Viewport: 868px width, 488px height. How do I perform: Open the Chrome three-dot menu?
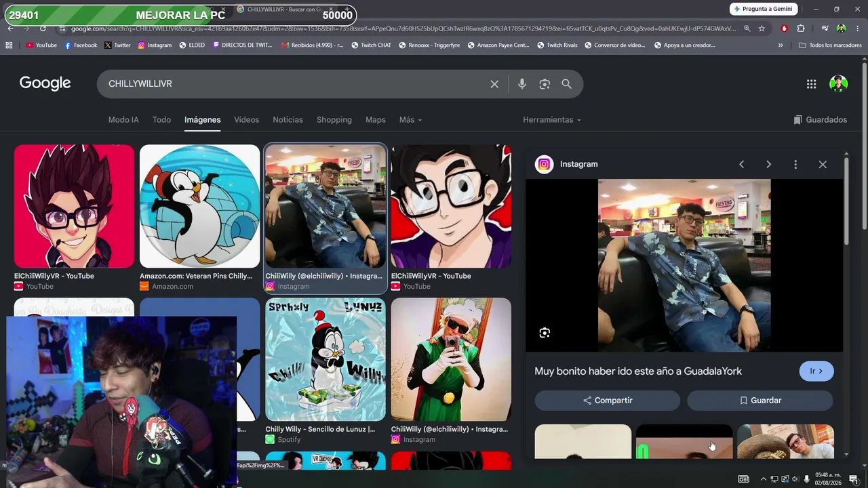[857, 28]
